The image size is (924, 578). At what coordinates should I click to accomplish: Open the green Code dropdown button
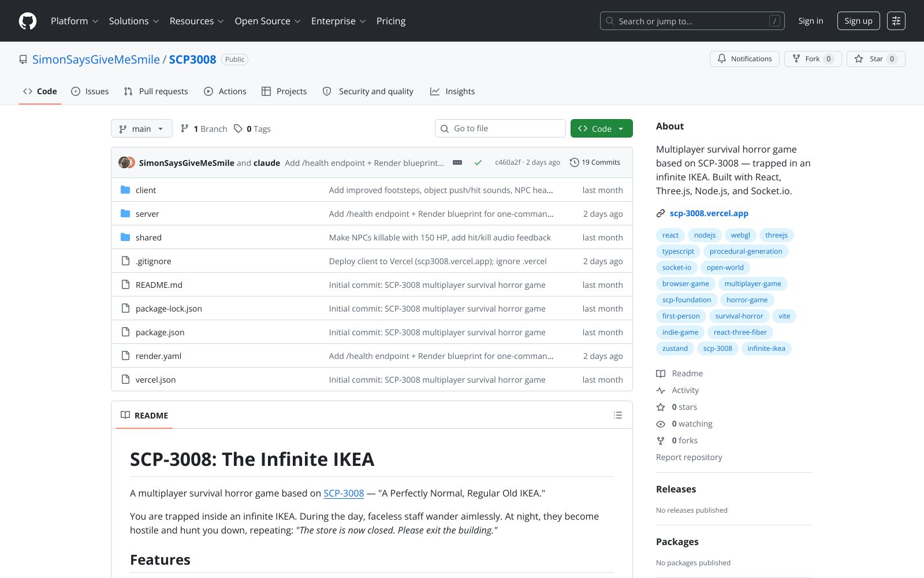pos(602,128)
